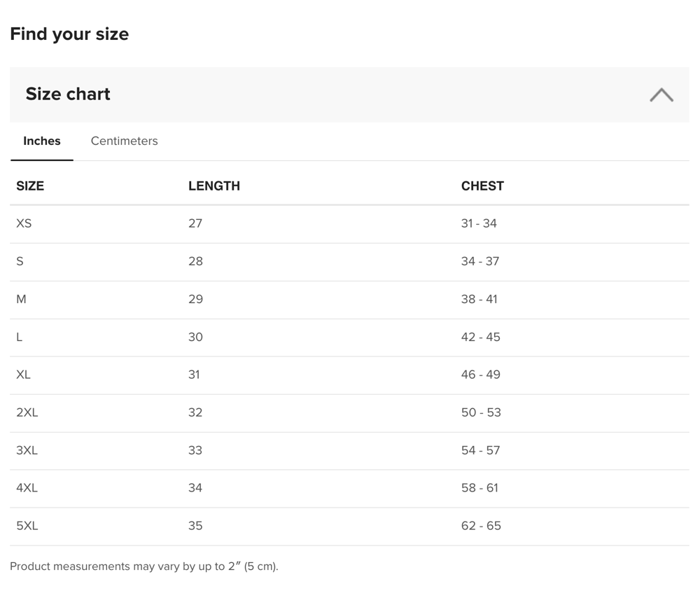Click the length value 34

click(195, 488)
